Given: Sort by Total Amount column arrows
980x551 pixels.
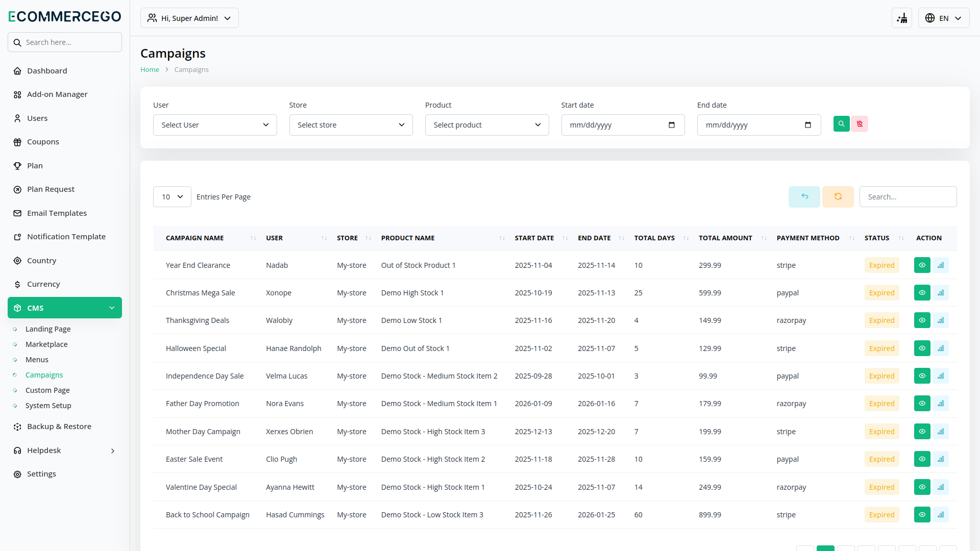Looking at the screenshot, I should pos(764,238).
